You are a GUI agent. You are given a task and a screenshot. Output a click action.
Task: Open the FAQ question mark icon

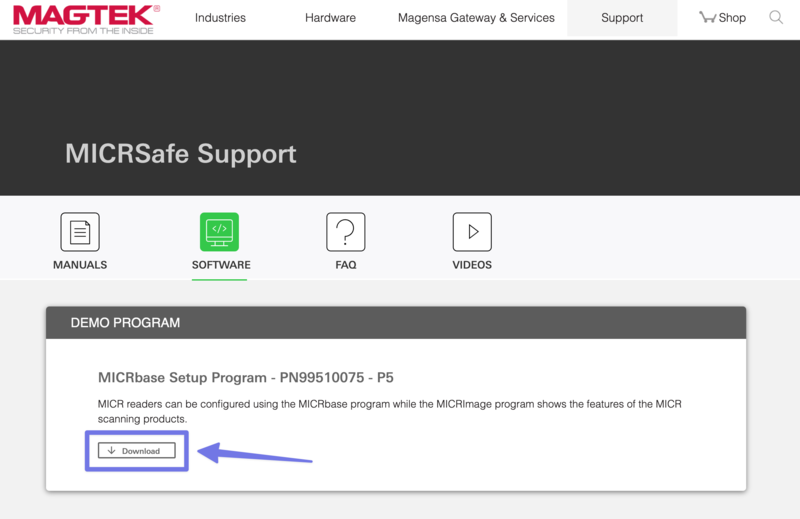coord(346,232)
